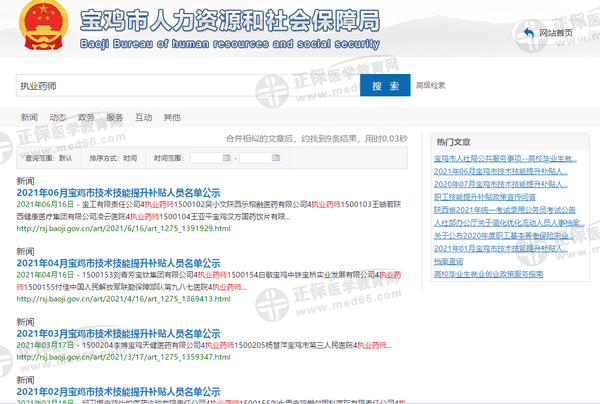Image resolution: width=600 pixels, height=404 pixels.
Task: Select the 政务 category tab
Action: (x=86, y=117)
